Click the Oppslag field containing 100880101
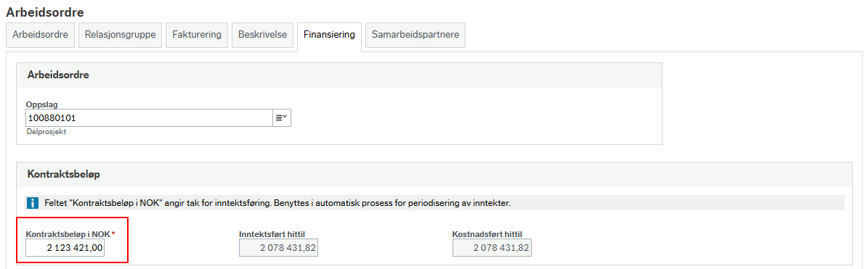868x269 pixels. tap(149, 117)
